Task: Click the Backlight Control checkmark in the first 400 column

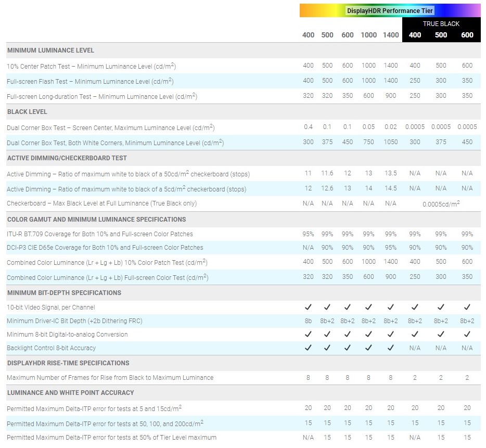Action: point(308,348)
